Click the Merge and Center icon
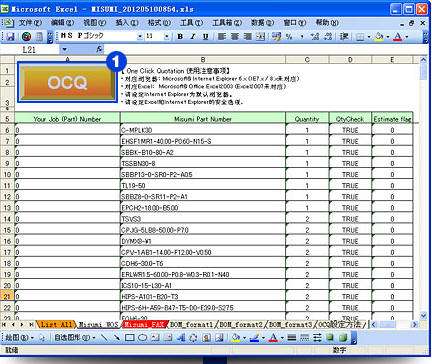Screen dimensions: 432x364 tap(260, 36)
